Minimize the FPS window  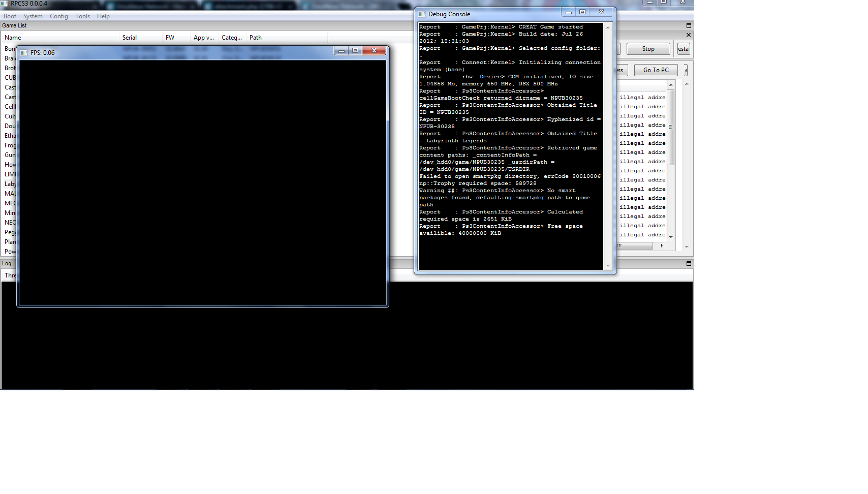pyautogui.click(x=342, y=51)
